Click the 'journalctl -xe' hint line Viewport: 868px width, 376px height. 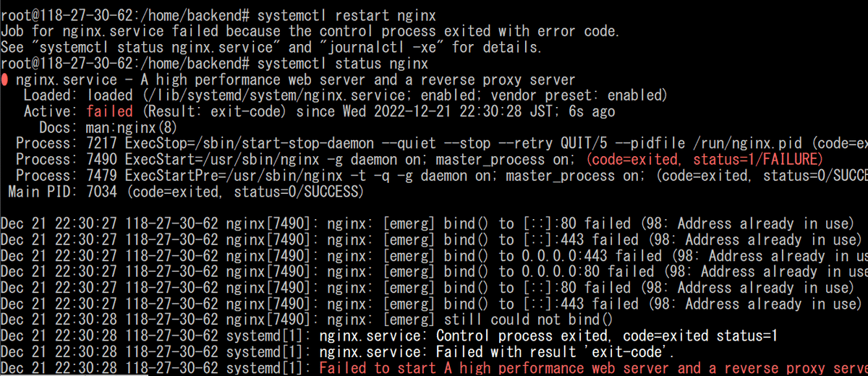272,47
